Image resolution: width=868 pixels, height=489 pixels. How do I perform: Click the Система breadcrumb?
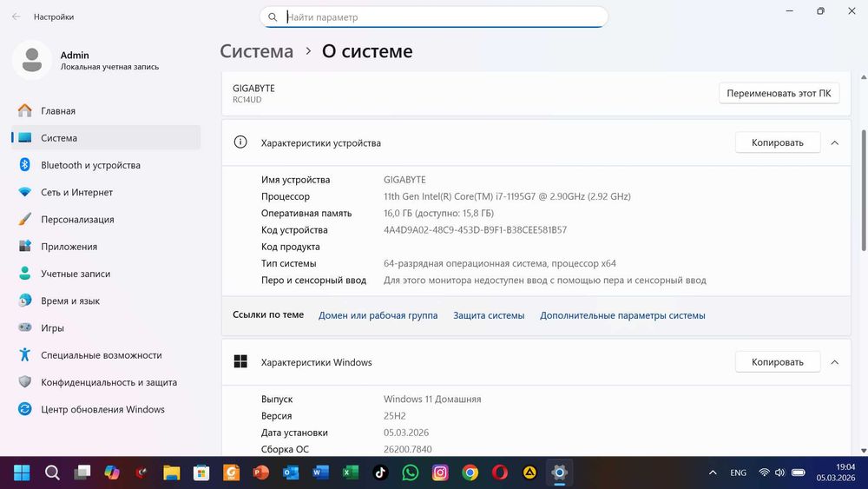(x=257, y=51)
